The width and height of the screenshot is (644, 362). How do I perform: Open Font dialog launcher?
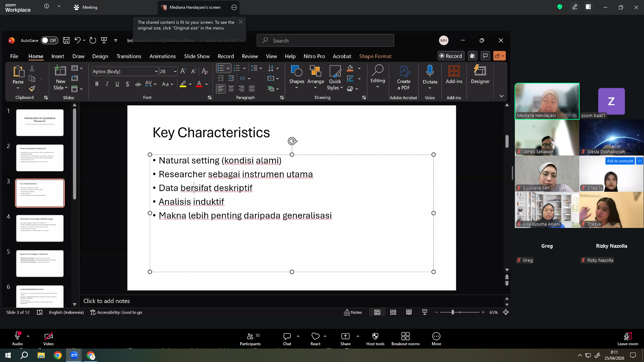[x=210, y=98]
